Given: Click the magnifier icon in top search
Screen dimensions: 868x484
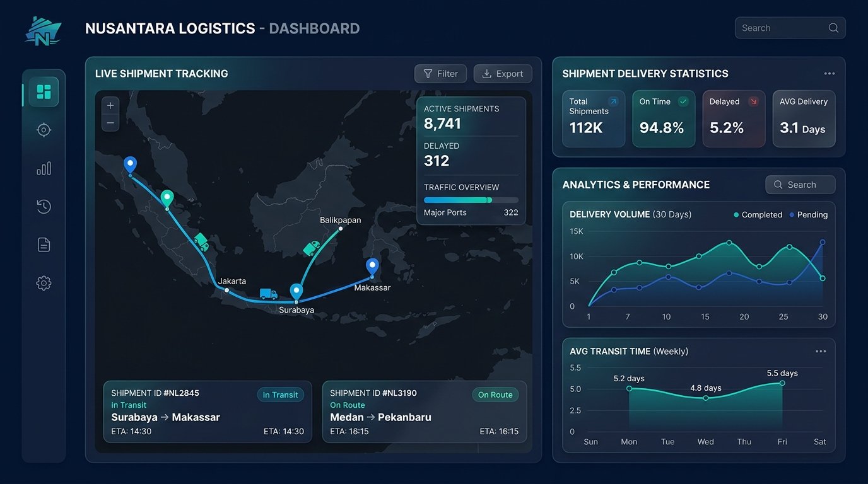Looking at the screenshot, I should (833, 28).
